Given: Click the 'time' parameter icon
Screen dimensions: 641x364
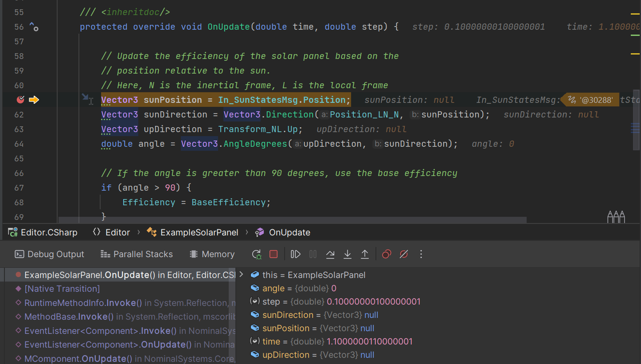Looking at the screenshot, I should point(255,341).
